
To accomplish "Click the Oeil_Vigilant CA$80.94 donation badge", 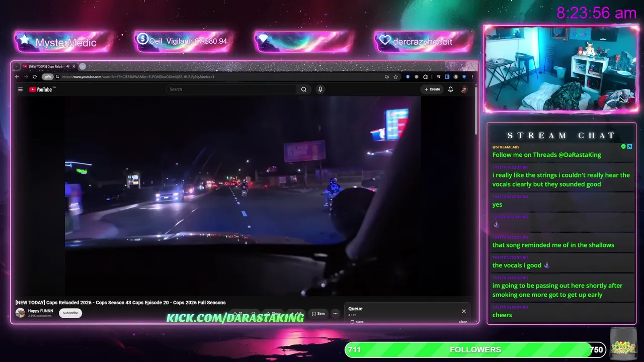I will point(184,41).
